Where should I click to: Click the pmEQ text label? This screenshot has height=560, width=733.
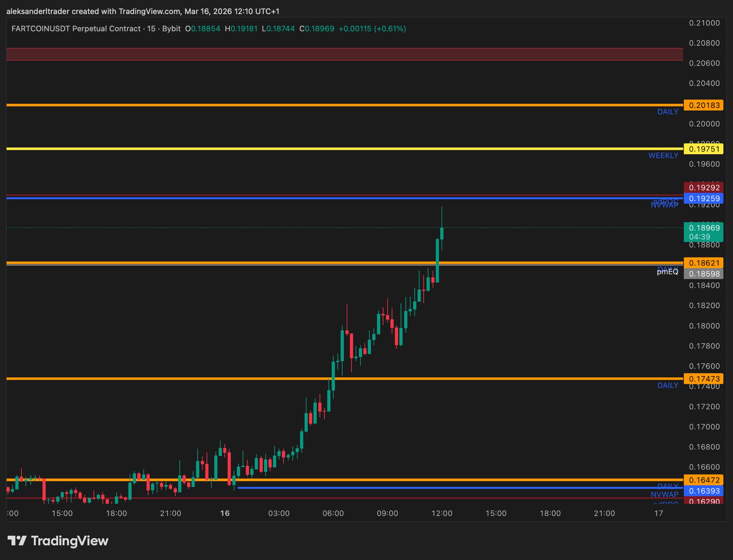click(667, 272)
